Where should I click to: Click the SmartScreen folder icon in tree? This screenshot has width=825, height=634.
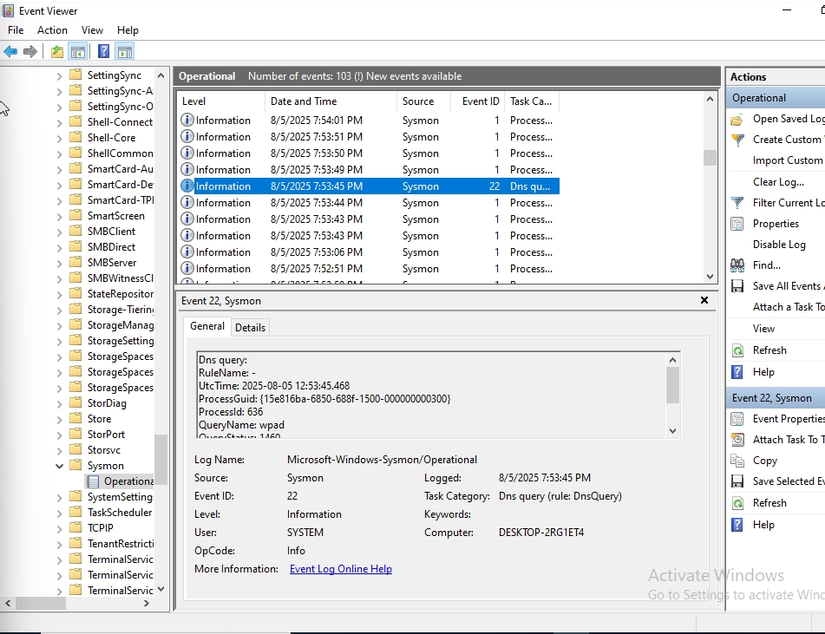[x=76, y=215]
